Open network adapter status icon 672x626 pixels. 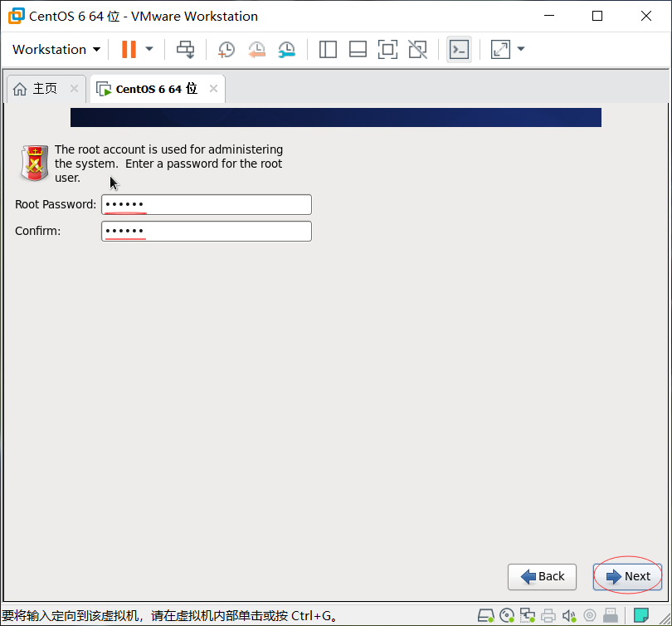click(527, 616)
